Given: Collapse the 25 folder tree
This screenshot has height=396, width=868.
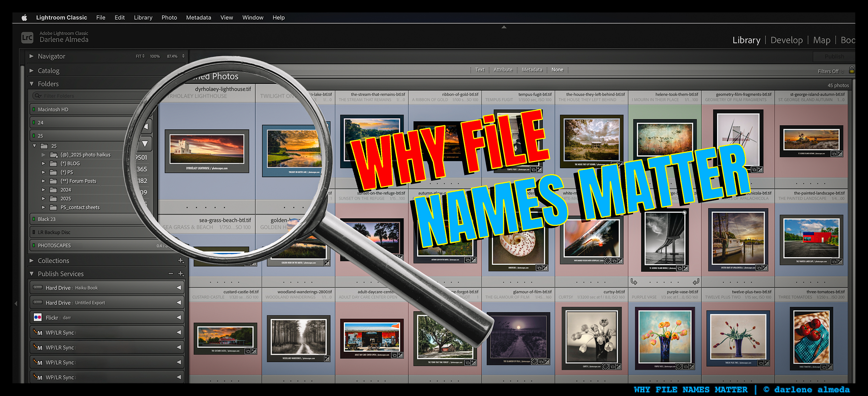Looking at the screenshot, I should [34, 146].
